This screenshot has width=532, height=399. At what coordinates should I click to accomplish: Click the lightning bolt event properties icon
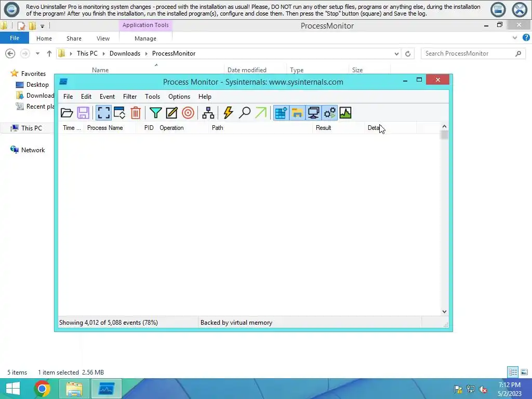point(229,113)
